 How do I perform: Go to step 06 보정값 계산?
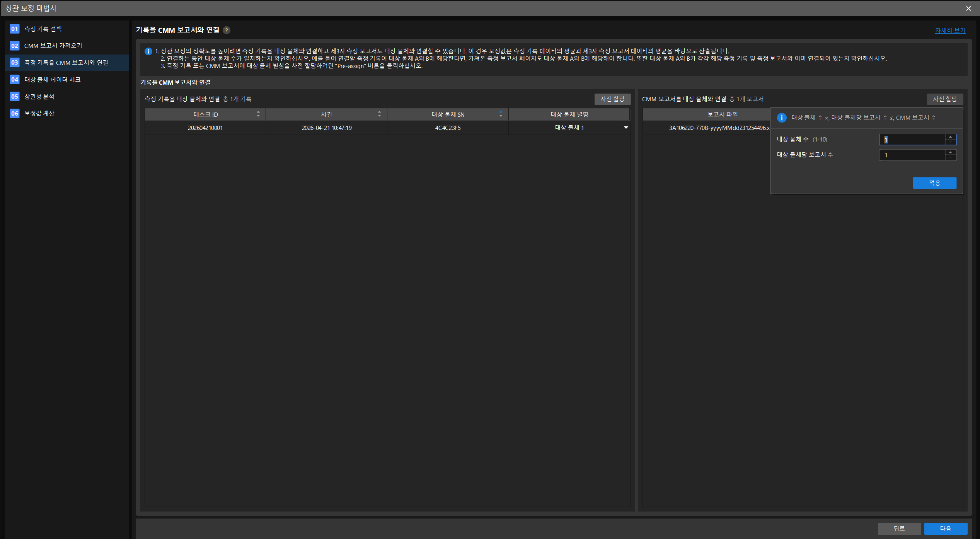point(66,113)
